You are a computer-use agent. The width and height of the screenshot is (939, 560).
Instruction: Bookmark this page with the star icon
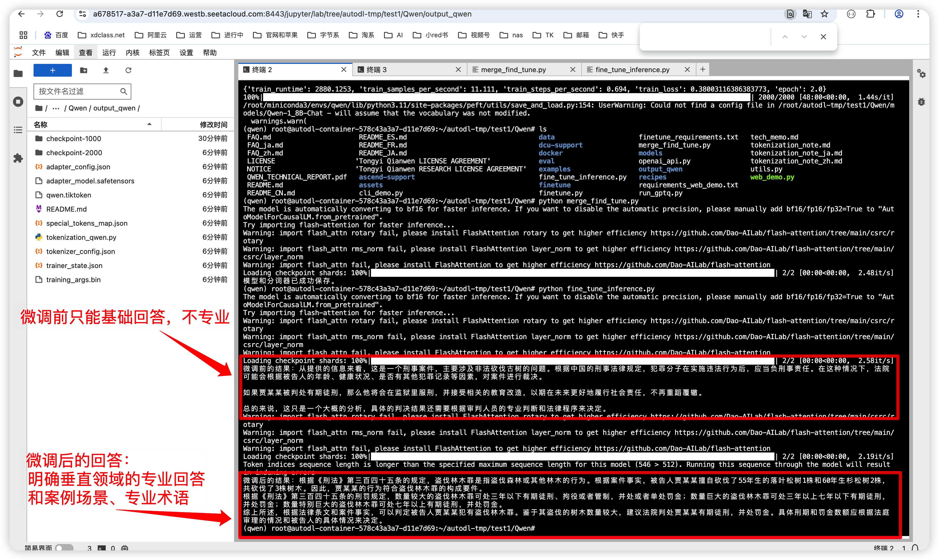[824, 14]
